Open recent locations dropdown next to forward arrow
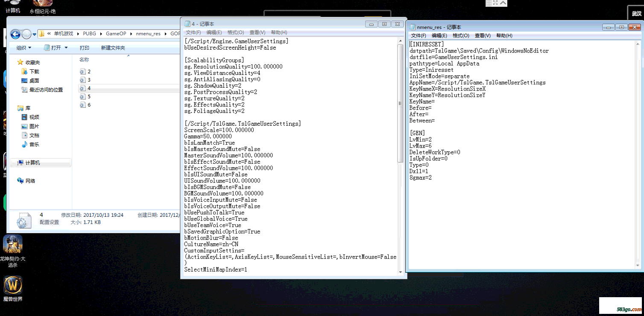This screenshot has height=316, width=644. [x=35, y=34]
